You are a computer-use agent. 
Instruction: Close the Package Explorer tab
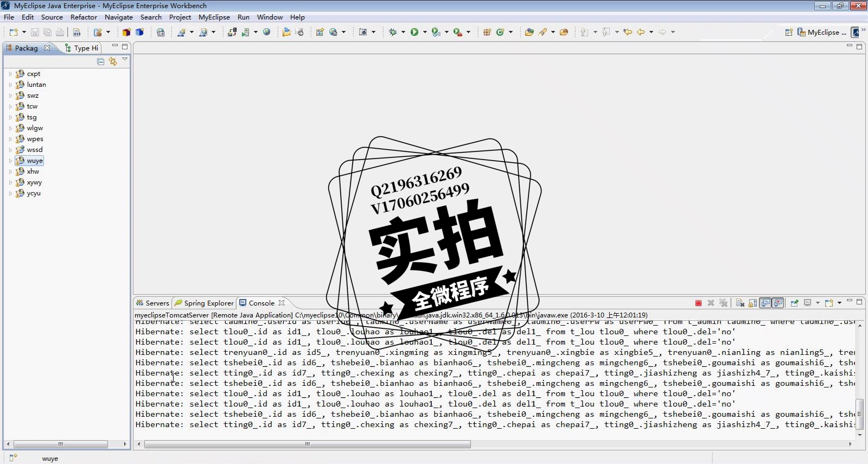pyautogui.click(x=47, y=48)
